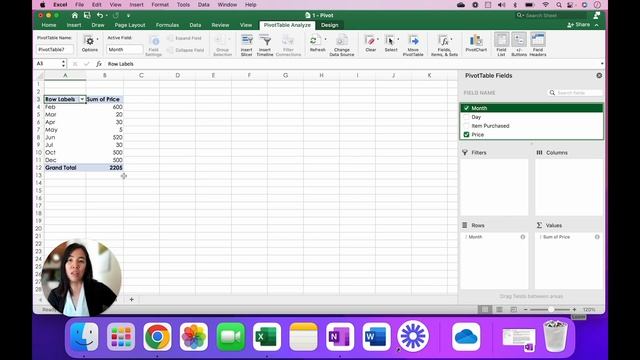Viewport: 640px width, 360px height.
Task: Open info for Month in Rows area
Action: click(x=522, y=237)
